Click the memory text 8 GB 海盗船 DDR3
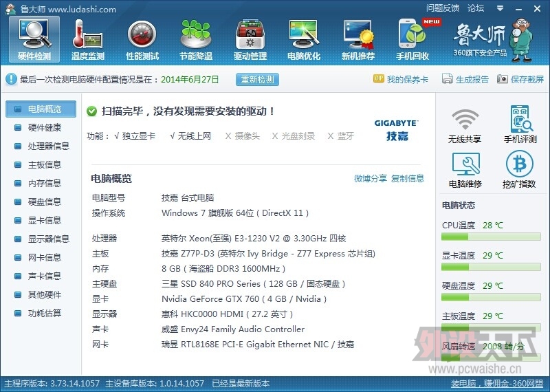The width and height of the screenshot is (550, 392). coord(223,269)
